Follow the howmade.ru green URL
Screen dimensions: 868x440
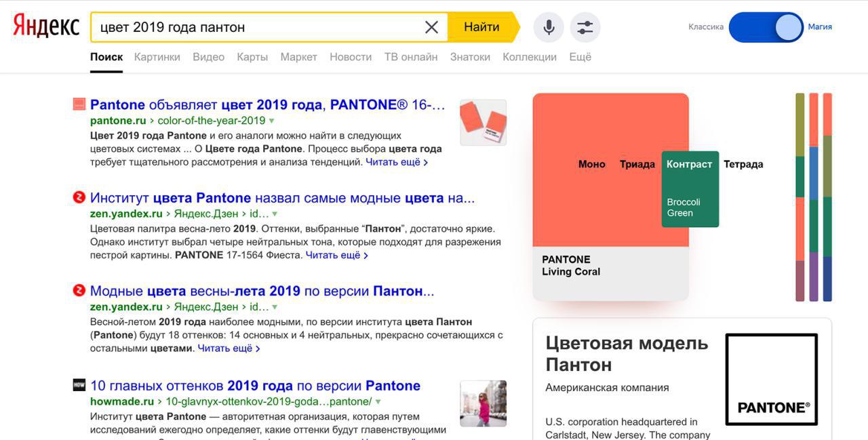[x=122, y=401]
